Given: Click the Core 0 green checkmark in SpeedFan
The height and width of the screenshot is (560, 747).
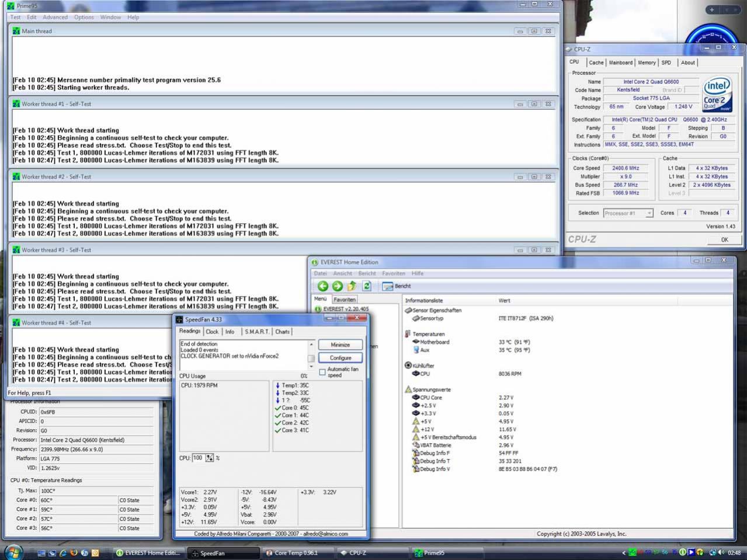Looking at the screenshot, I should click(277, 408).
